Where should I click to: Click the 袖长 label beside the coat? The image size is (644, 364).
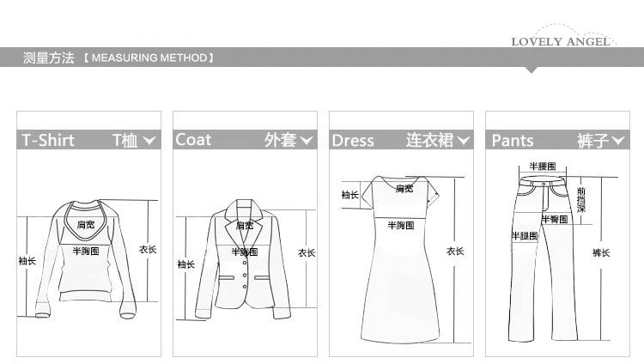pyautogui.click(x=186, y=264)
